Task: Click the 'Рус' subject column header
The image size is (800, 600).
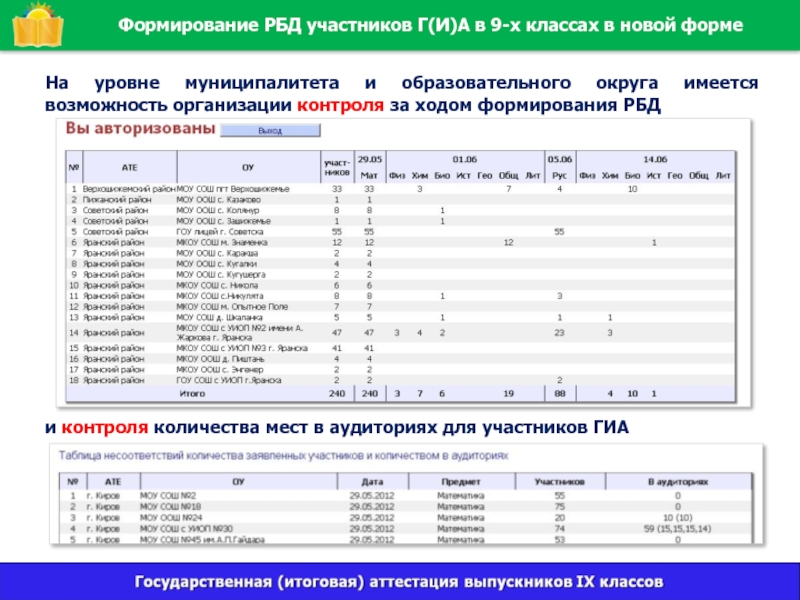Action: tap(560, 176)
